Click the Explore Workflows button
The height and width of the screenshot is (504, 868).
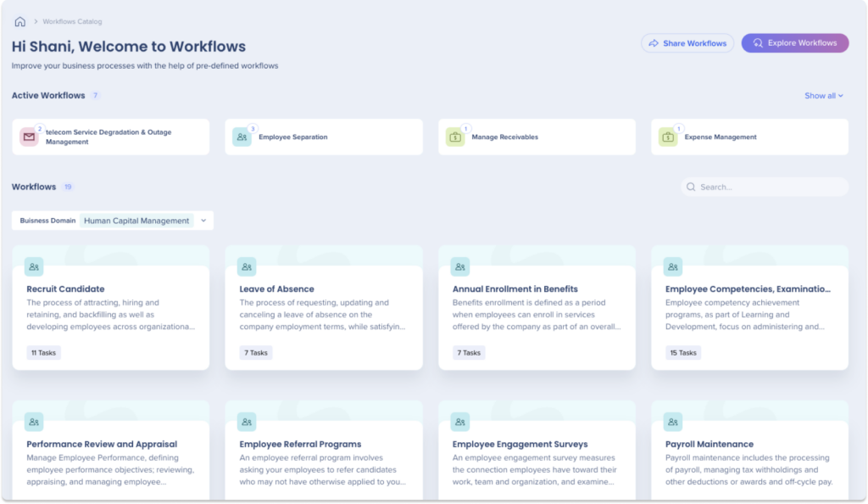794,42
